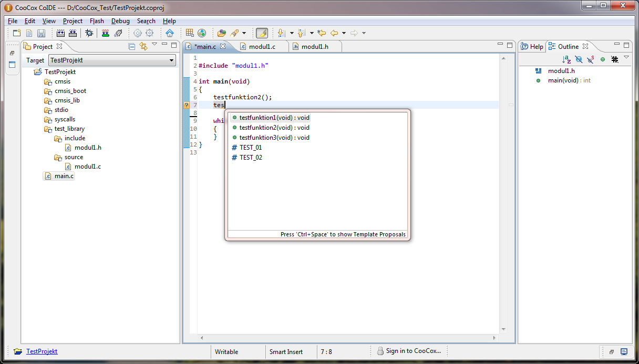This screenshot has width=639, height=364.
Task: Open the Project panel view menu arrow
Action: [154, 45]
